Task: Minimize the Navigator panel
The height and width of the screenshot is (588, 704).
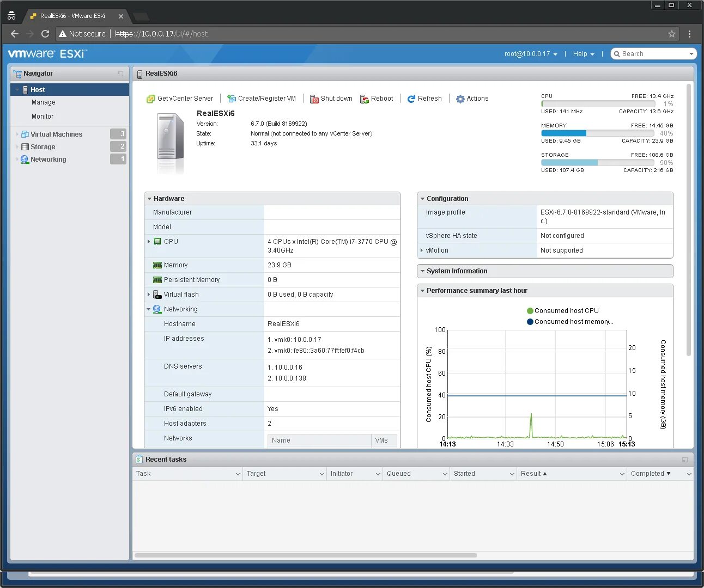Action: click(120, 73)
